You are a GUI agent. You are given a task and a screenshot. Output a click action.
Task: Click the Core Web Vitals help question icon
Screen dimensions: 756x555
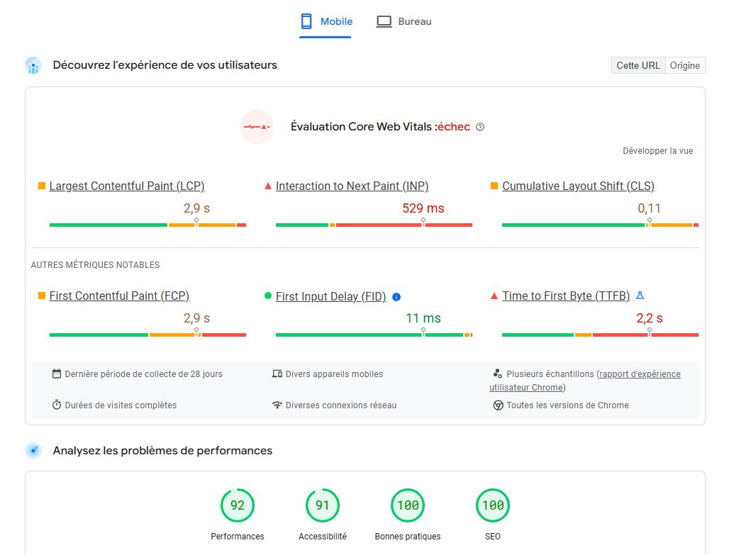pyautogui.click(x=479, y=127)
